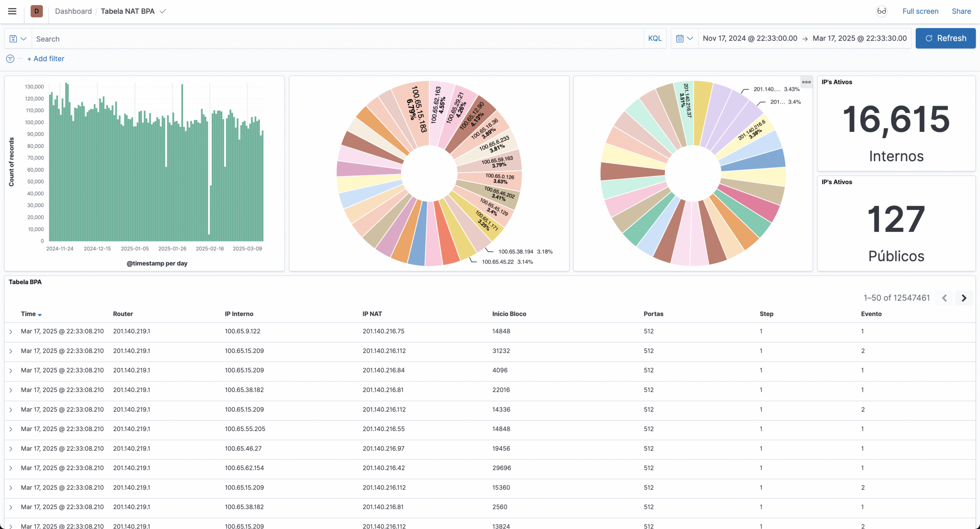Open the hamburger navigation menu
This screenshot has width=980, height=529.
click(12, 11)
